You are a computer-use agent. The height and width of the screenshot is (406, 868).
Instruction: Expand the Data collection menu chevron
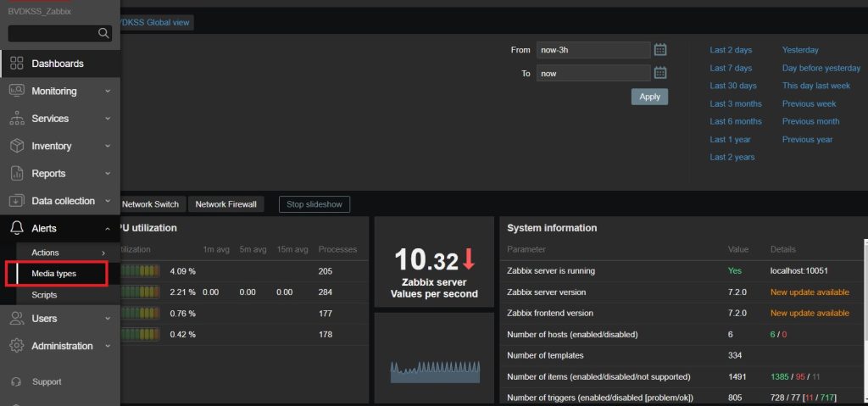108,201
